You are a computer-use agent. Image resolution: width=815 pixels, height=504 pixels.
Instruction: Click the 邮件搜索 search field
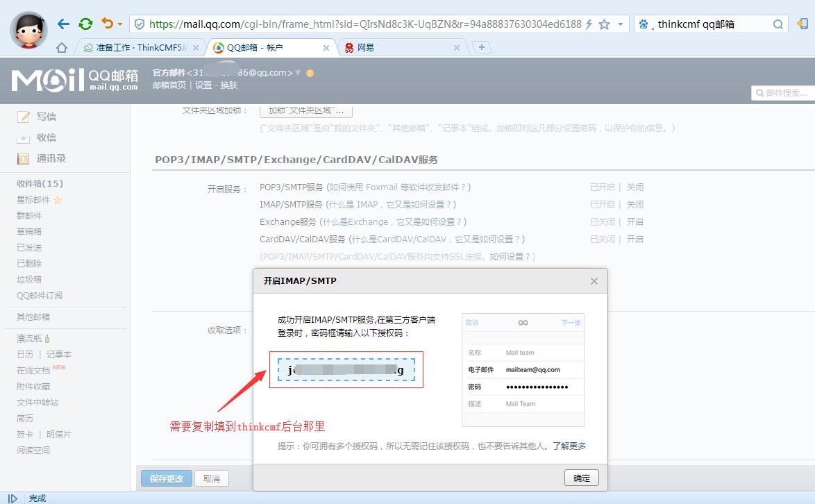coord(783,93)
